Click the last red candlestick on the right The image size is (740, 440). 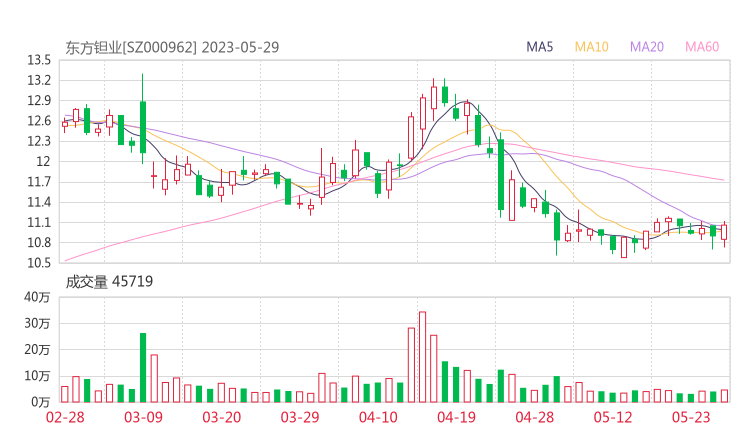point(724,232)
